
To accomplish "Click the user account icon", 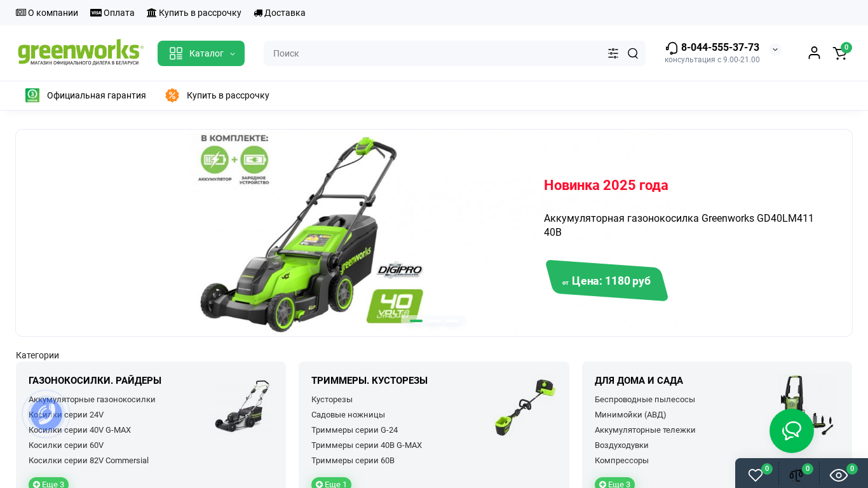I will pyautogui.click(x=814, y=53).
